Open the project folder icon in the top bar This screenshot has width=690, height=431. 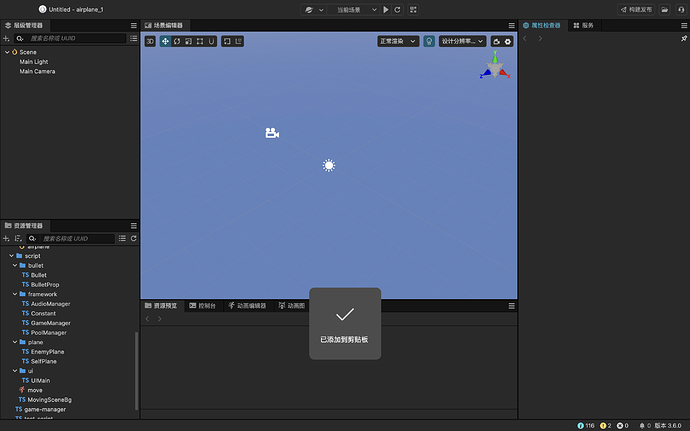(664, 10)
